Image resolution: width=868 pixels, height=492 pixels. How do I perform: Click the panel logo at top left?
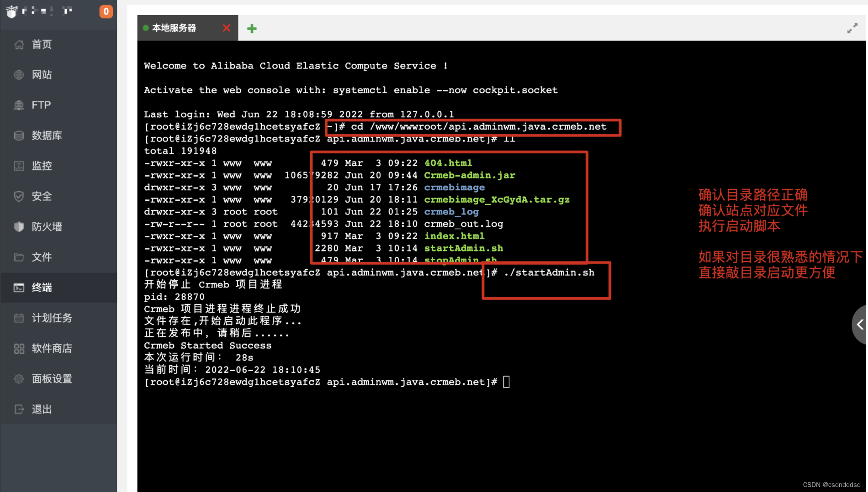[12, 11]
